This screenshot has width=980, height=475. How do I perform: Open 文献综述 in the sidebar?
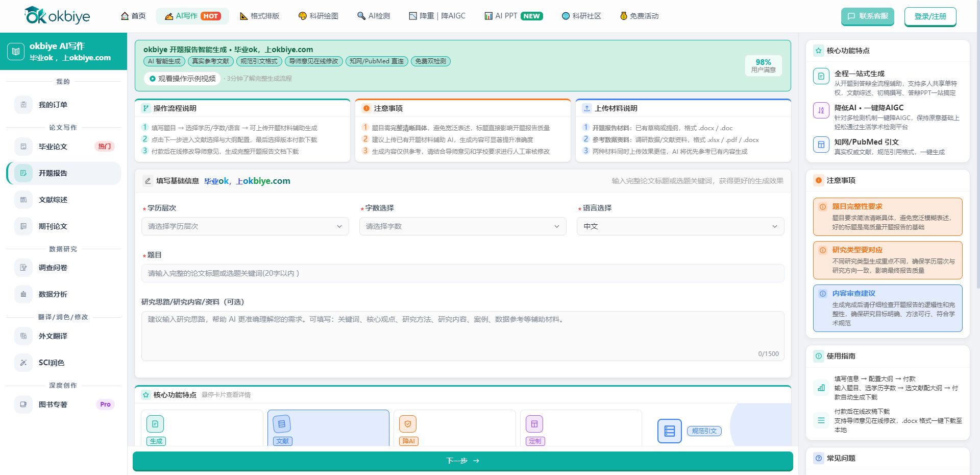click(x=64, y=200)
